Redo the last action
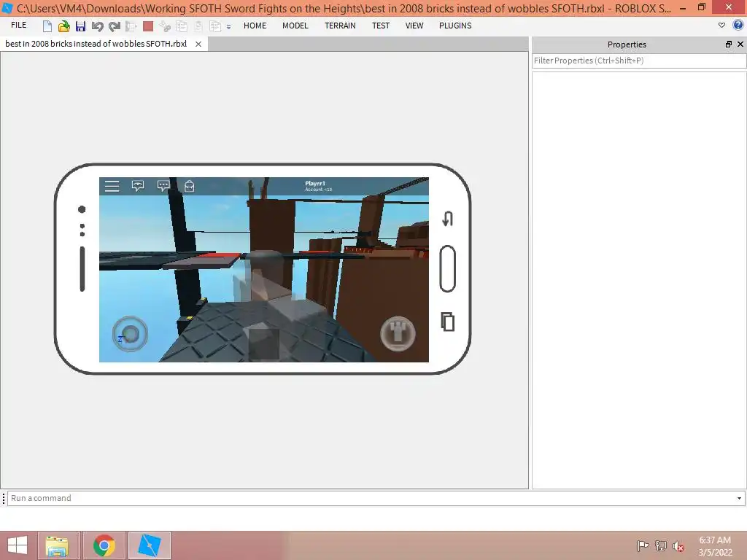The width and height of the screenshot is (747, 560). [x=115, y=26]
